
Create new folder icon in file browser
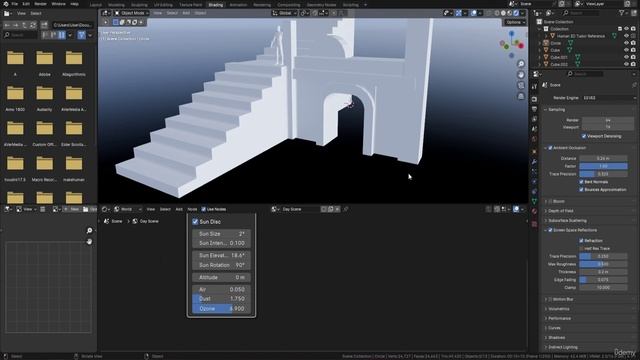44,25
